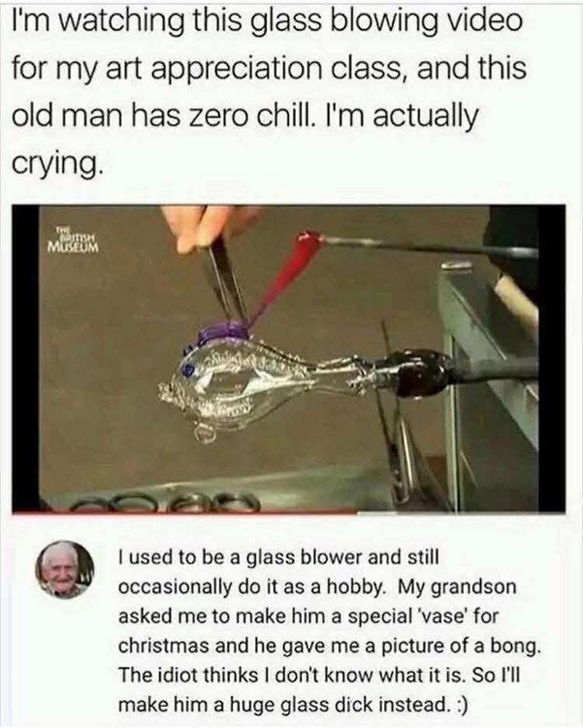Click The British Museum logo watermark
The height and width of the screenshot is (728, 583).
[74, 240]
